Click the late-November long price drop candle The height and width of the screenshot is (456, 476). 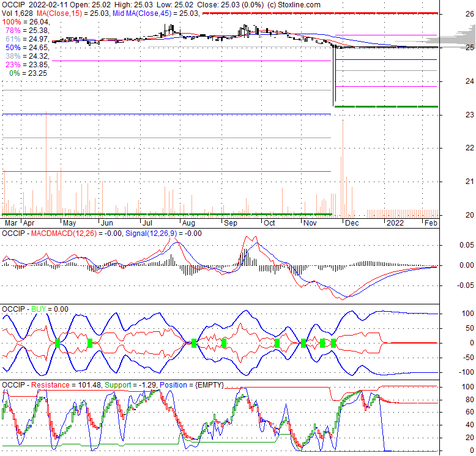(x=333, y=76)
